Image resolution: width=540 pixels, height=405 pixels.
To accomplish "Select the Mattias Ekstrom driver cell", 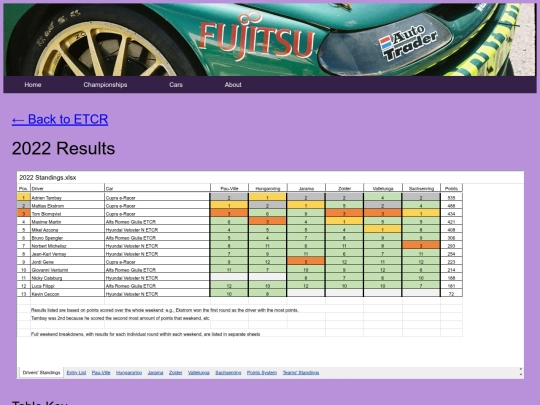I will click(x=68, y=206).
